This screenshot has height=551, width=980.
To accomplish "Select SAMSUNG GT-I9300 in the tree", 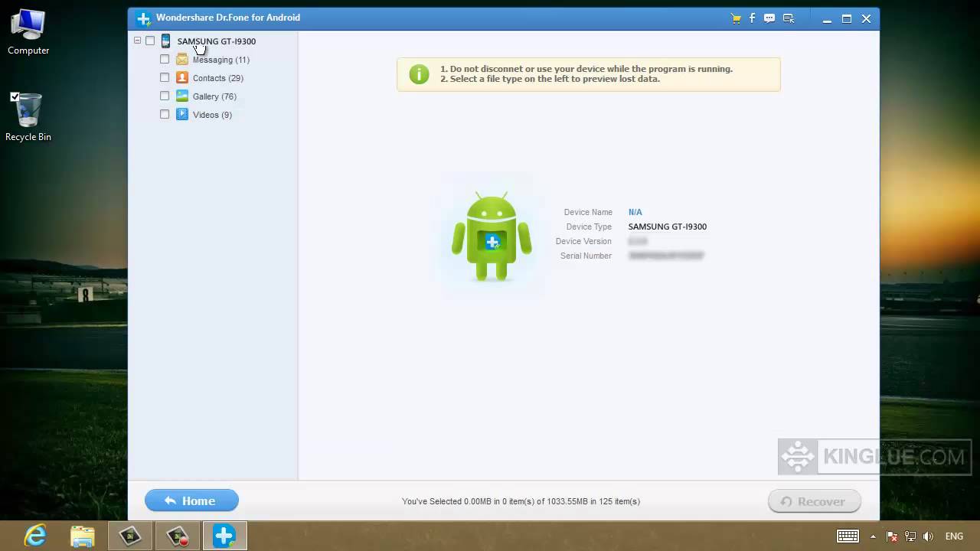I will coord(217,41).
